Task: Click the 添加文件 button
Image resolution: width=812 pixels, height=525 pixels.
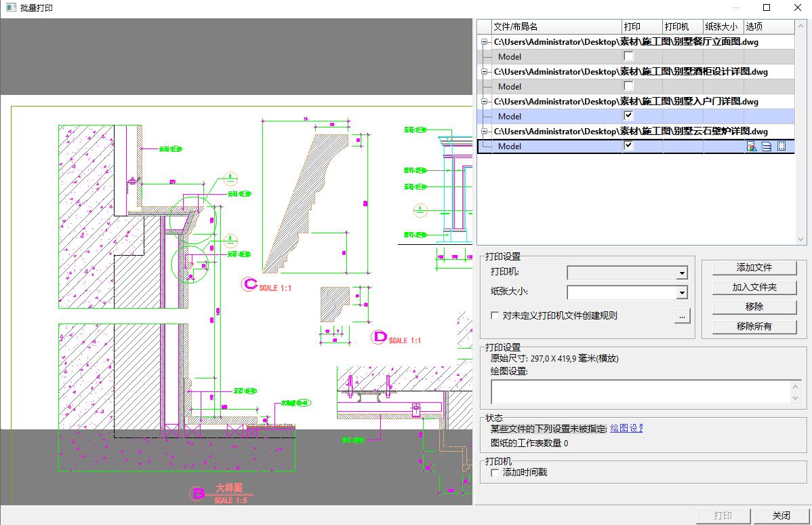Action: pos(754,267)
